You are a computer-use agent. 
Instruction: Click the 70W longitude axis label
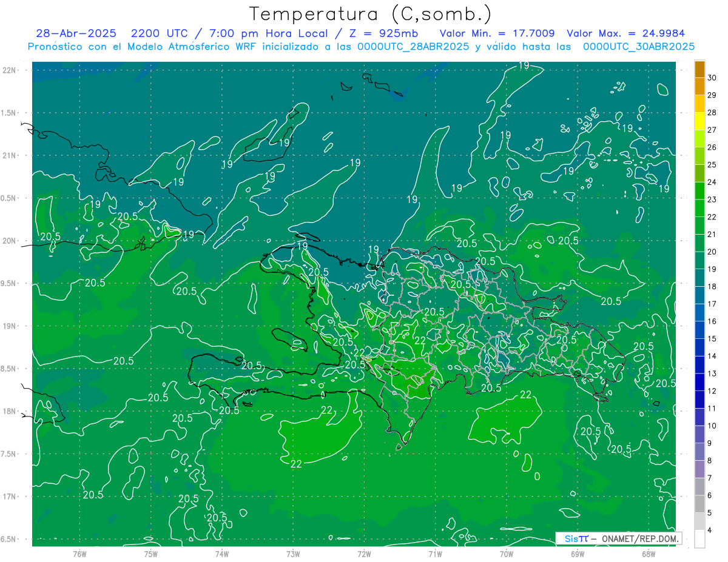507,554
